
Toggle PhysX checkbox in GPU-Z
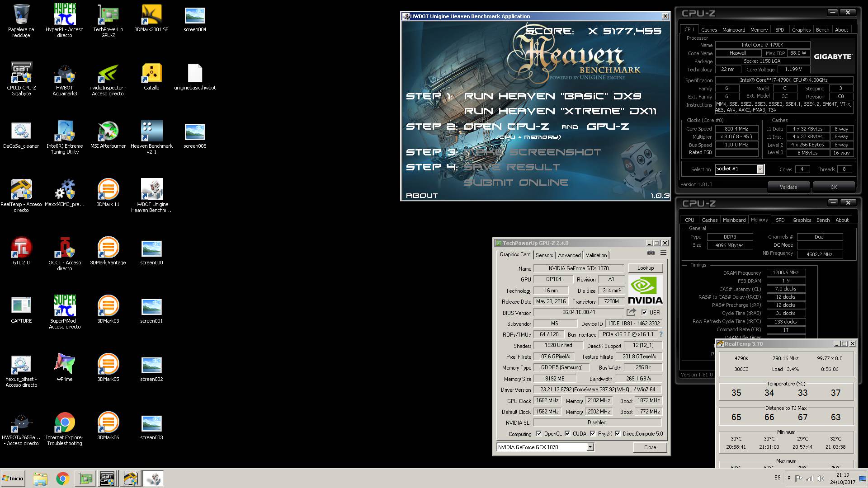point(593,434)
